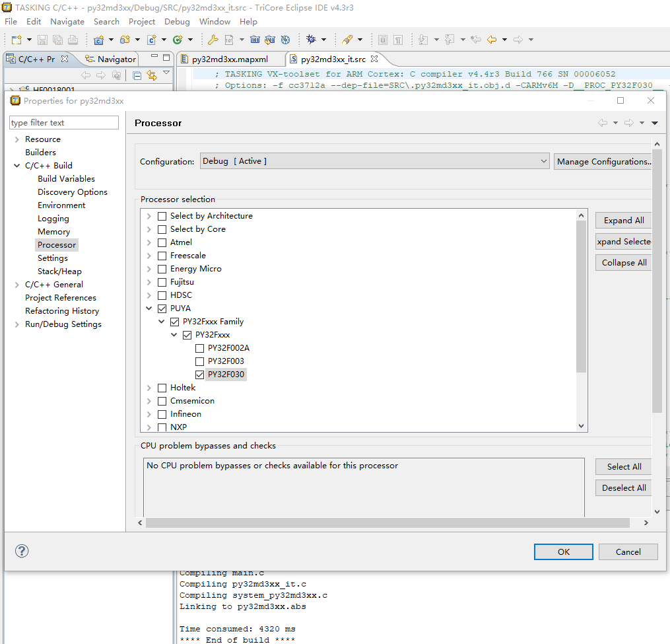Select Stack/Heap in the properties tree

click(59, 271)
